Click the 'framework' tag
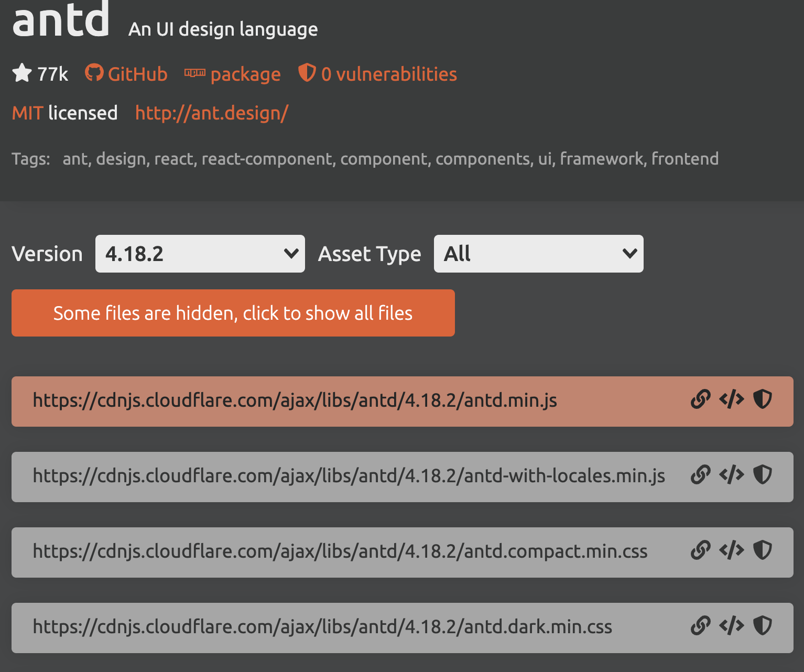Screen dimensions: 804x672 [601, 158]
